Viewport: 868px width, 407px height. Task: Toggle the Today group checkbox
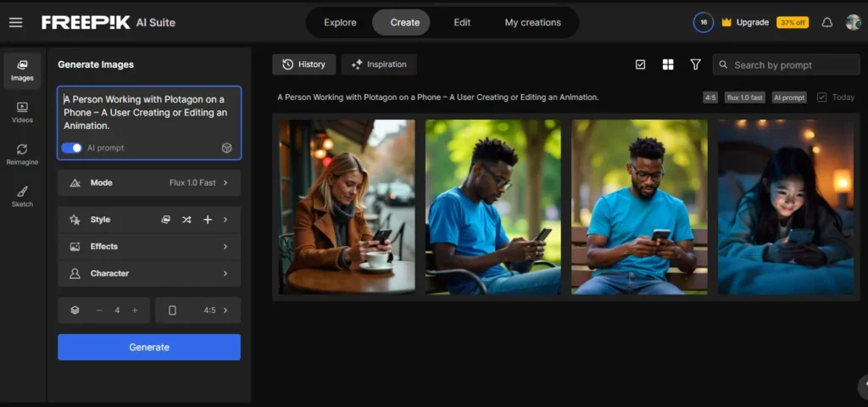tap(821, 98)
